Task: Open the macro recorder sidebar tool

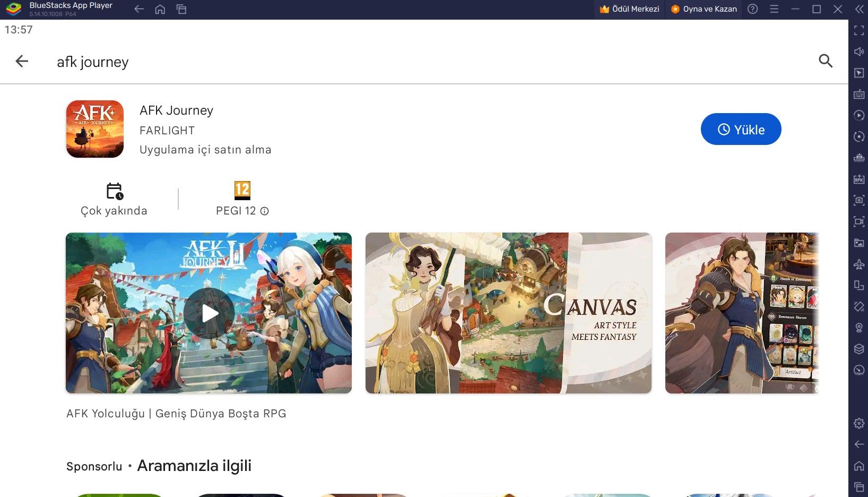Action: point(858,115)
